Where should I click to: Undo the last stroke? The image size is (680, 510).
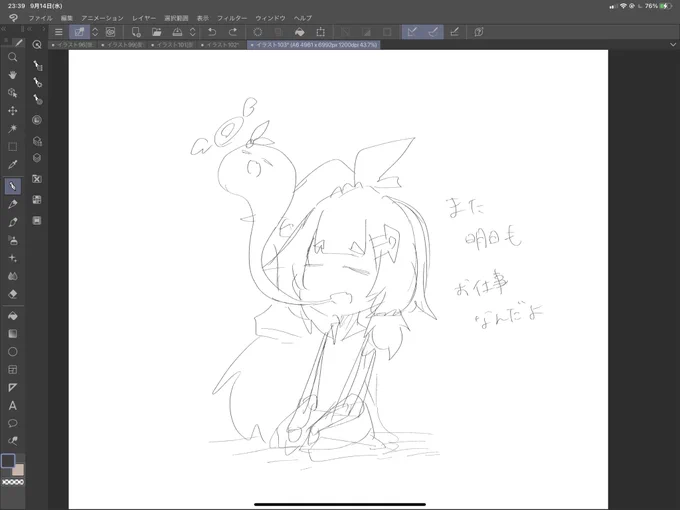coord(212,32)
